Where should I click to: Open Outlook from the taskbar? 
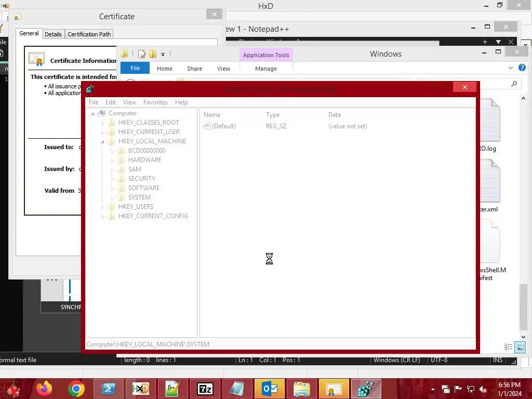tap(270, 389)
